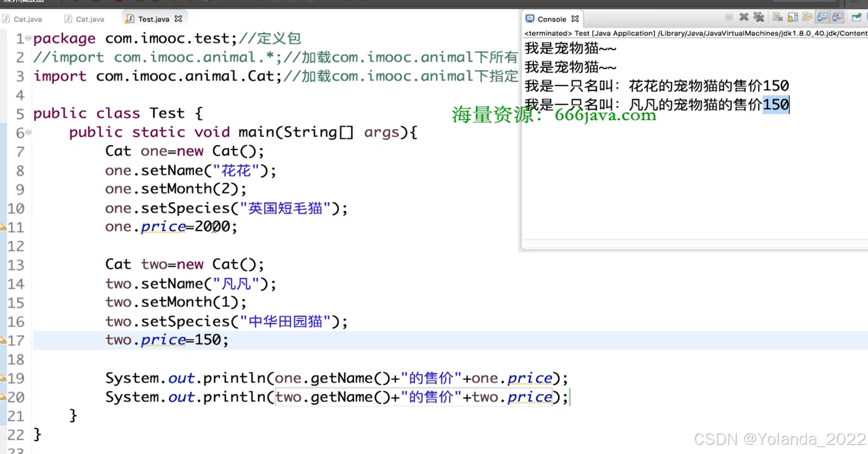The width and height of the screenshot is (868, 454).
Task: Collapse the main method fold marker at line 6
Action: pyautogui.click(x=29, y=132)
